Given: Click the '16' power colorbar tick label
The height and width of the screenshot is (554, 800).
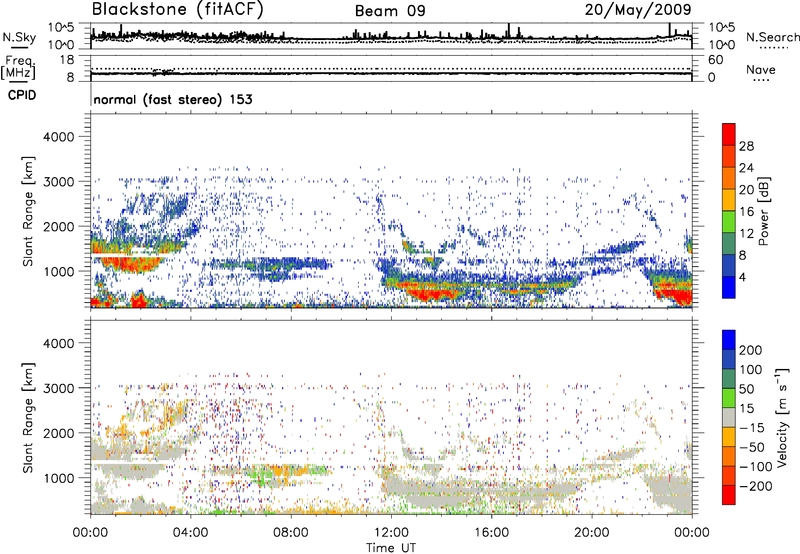Looking at the screenshot, I should [746, 212].
